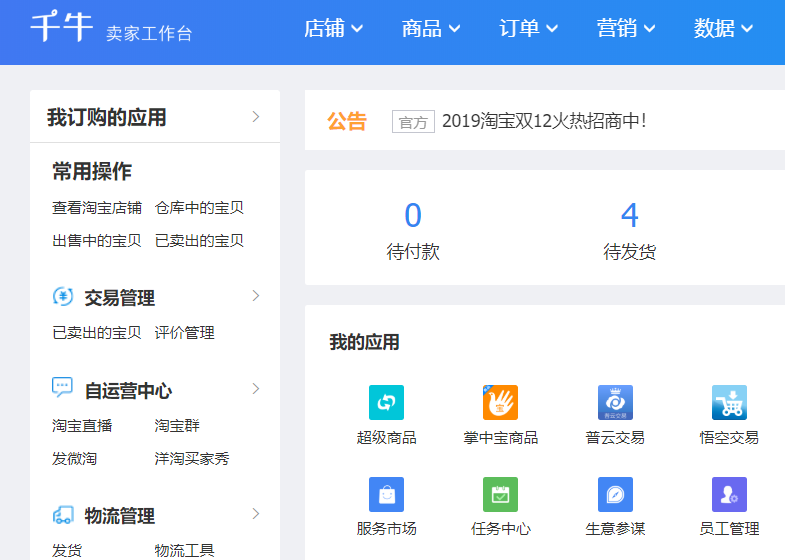785x560 pixels.
Task: Click the 我订购的应用 heading
Action: point(107,118)
